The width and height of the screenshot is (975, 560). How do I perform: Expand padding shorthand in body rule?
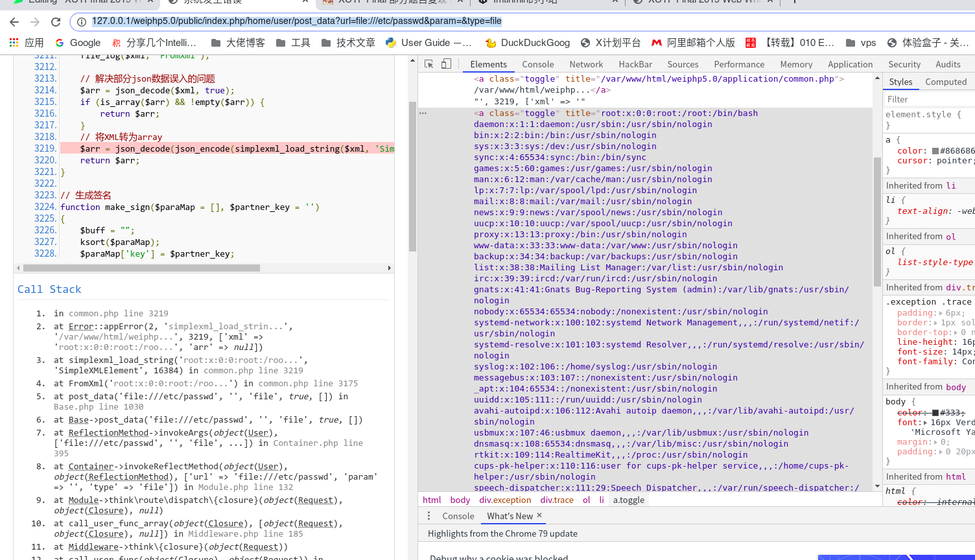click(x=940, y=452)
